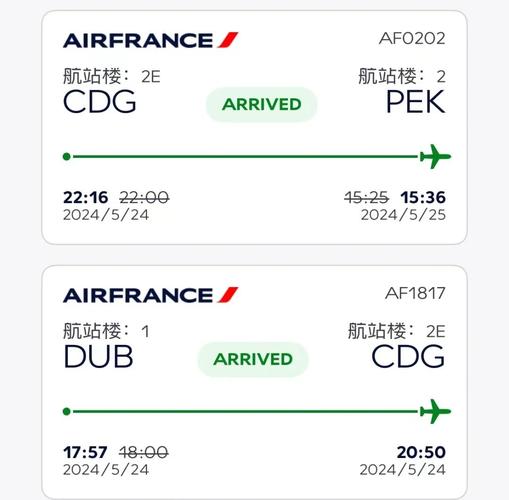The width and height of the screenshot is (509, 500).
Task: Select the ARRIVED status badge for AF0202
Action: click(262, 104)
